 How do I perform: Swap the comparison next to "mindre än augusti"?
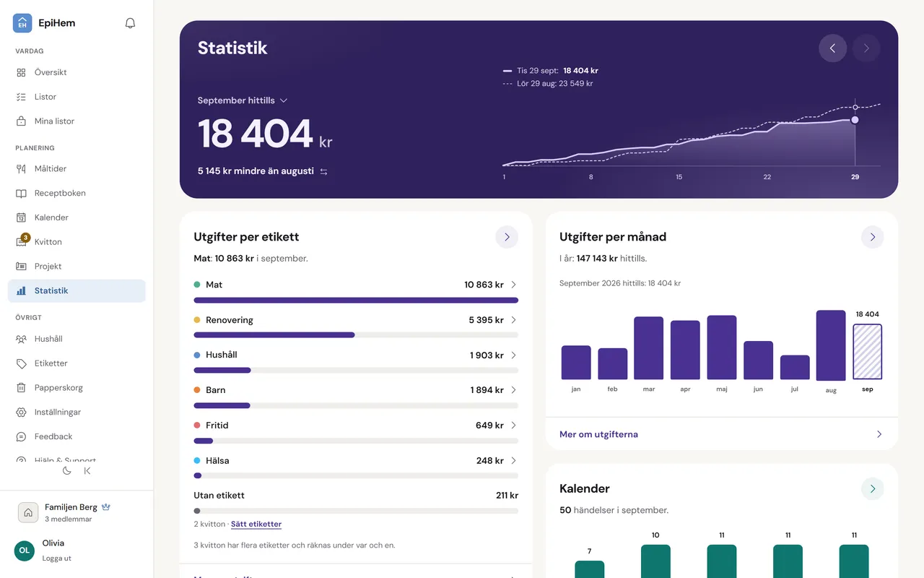point(323,171)
